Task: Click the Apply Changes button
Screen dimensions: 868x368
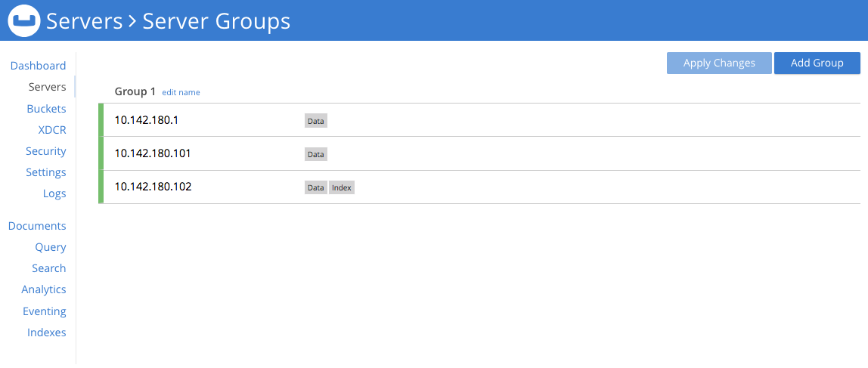Action: (719, 63)
